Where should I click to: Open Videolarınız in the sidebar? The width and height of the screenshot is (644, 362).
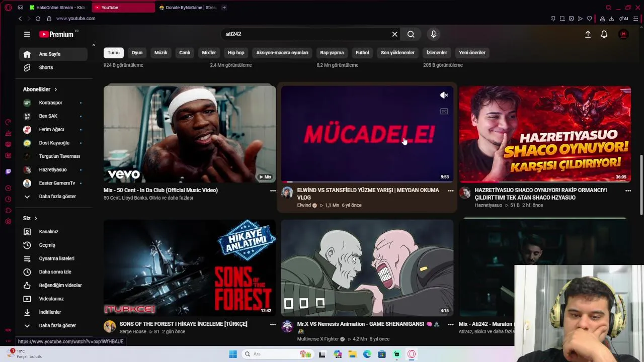(53, 299)
